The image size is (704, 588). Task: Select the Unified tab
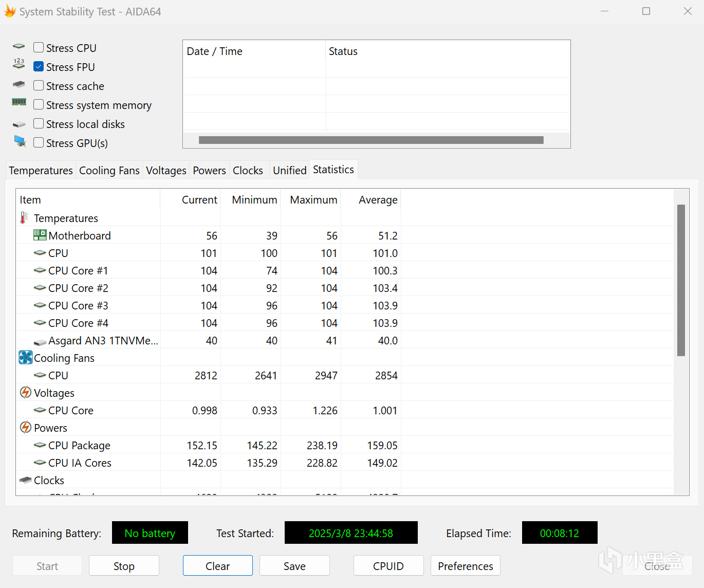290,170
